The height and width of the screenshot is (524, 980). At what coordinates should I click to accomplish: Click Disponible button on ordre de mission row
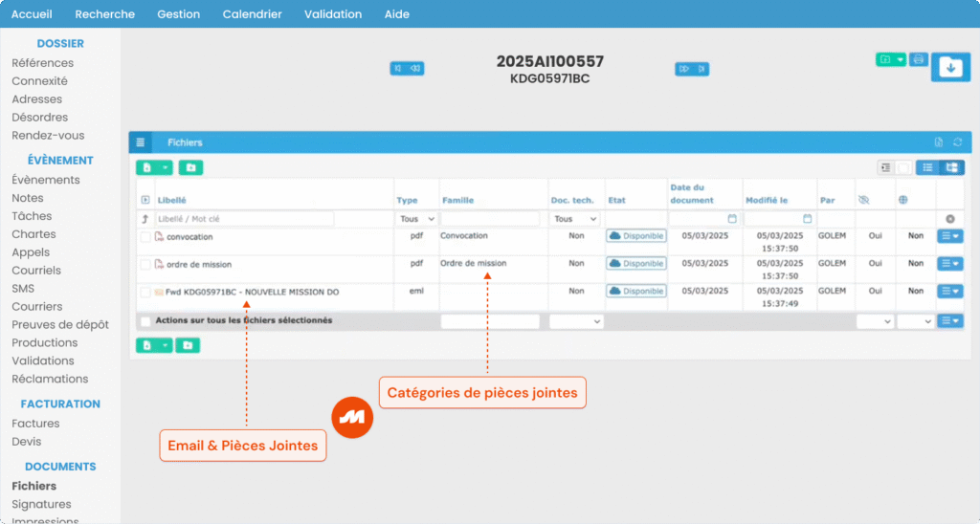(x=636, y=264)
